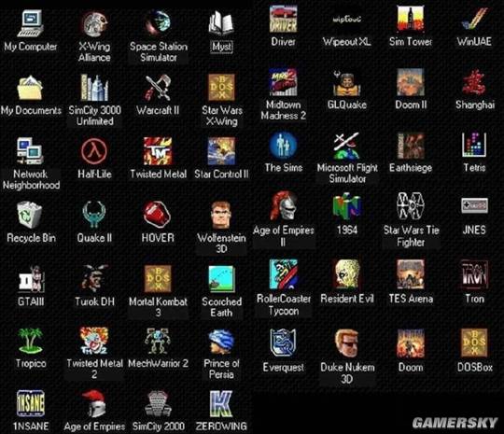Click the Age of Empires II helmet icon

(283, 205)
